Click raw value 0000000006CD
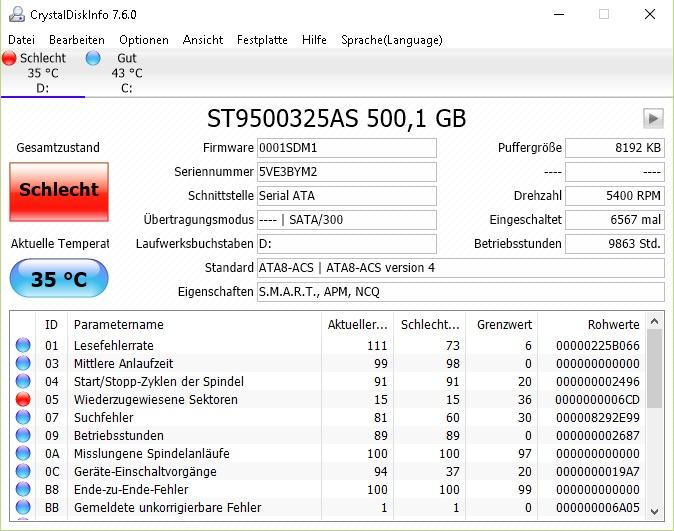 [x=597, y=400]
